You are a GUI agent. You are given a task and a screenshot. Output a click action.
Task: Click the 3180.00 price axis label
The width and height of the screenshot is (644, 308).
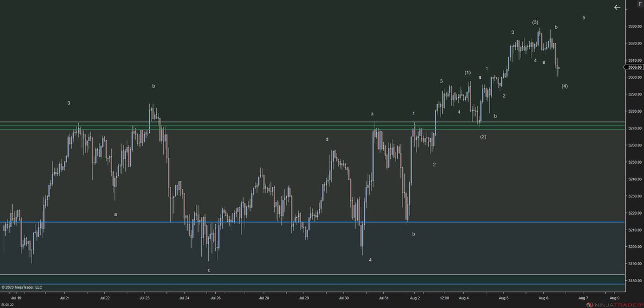pyautogui.click(x=634, y=281)
